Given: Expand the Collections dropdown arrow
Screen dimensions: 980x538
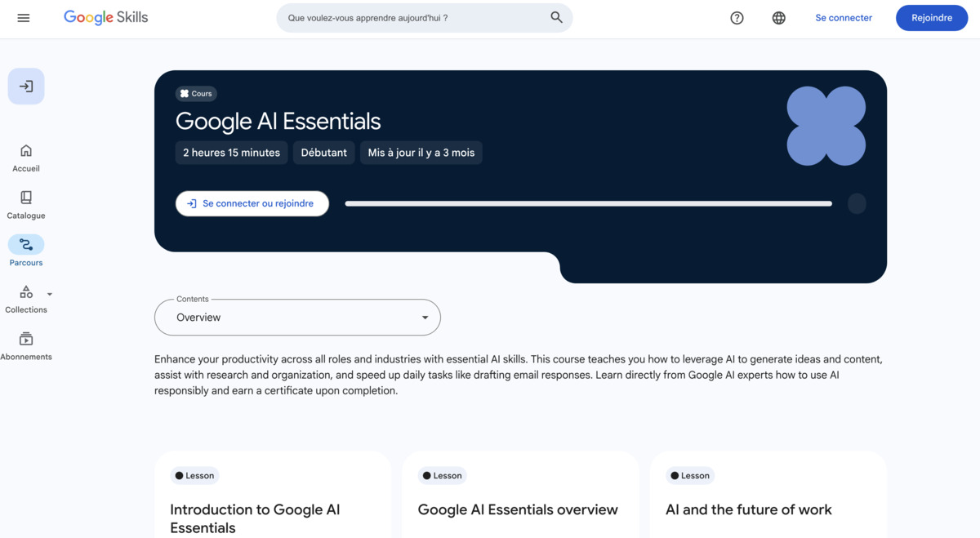Looking at the screenshot, I should tap(50, 295).
